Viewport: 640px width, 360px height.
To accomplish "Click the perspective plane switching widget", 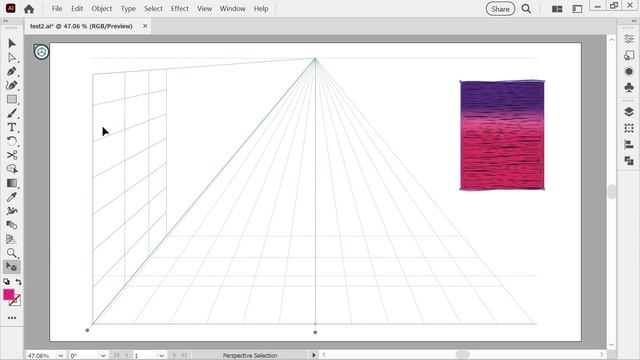I will tap(41, 52).
